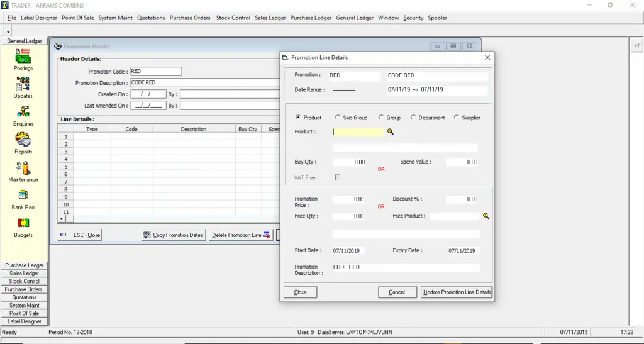Click the Promotion Code field containing RED
Image resolution: width=644 pixels, height=344 pixels.
(x=156, y=72)
